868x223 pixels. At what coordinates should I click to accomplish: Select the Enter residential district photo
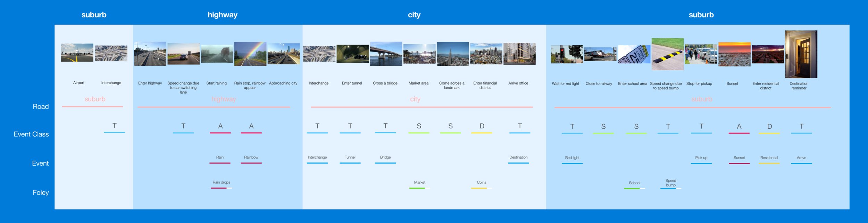pyautogui.click(x=768, y=54)
